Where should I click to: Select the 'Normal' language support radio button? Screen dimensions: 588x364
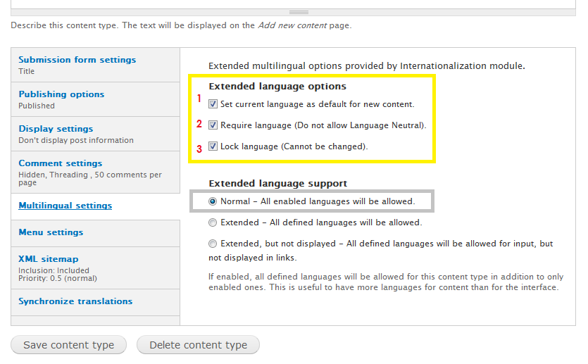click(213, 201)
